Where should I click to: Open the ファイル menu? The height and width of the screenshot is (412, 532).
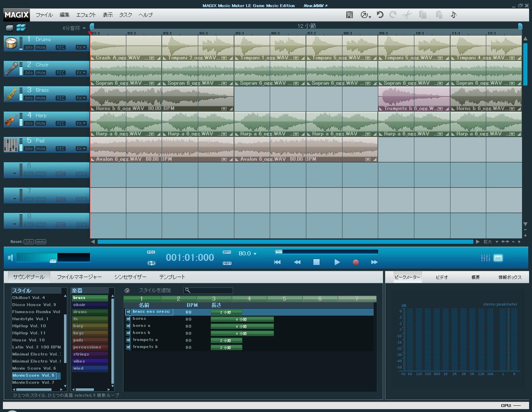point(44,15)
